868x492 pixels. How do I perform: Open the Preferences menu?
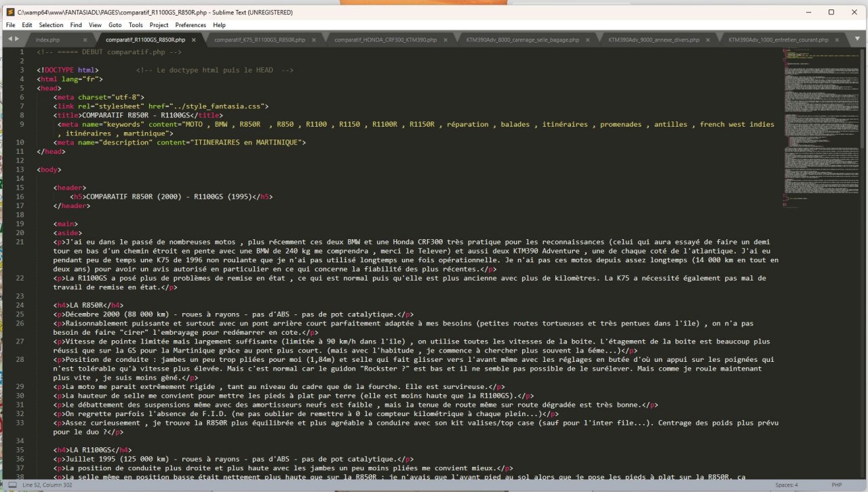[x=191, y=25]
